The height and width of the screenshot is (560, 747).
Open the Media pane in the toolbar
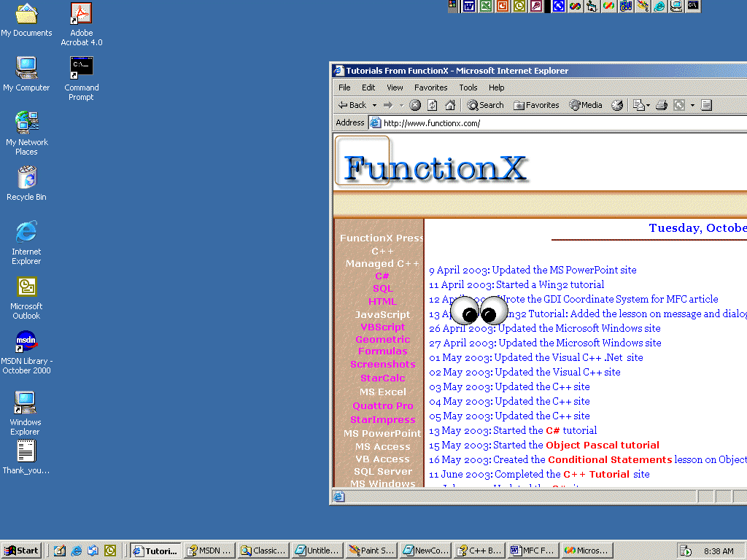(586, 105)
